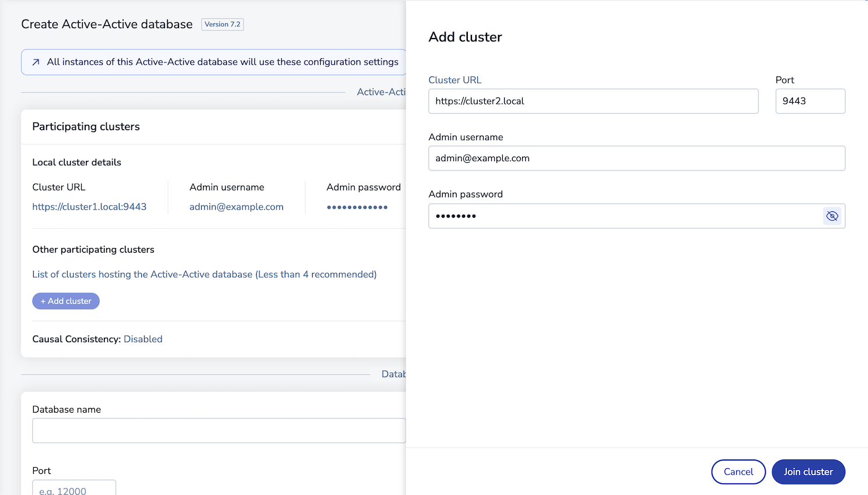Select the Admin username input in Add cluster
The image size is (868, 495).
636,158
